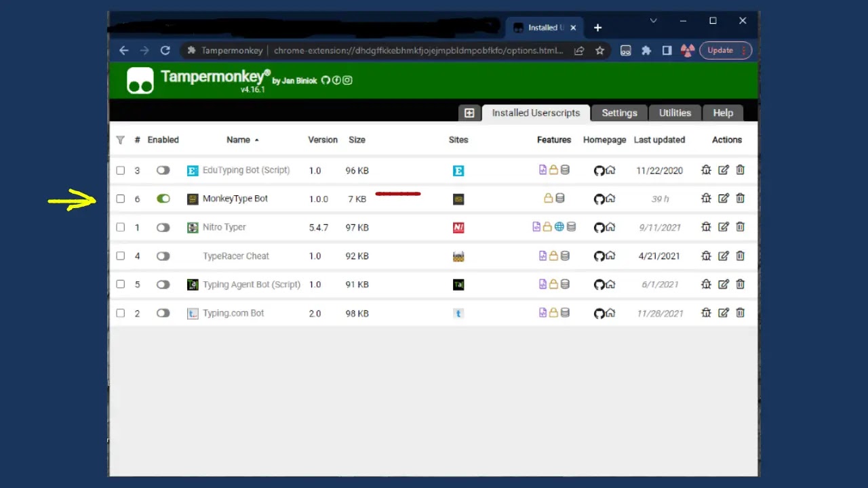Viewport: 868px width, 488px height.
Task: Edit the TypeRacer Cheat script
Action: pyautogui.click(x=724, y=256)
